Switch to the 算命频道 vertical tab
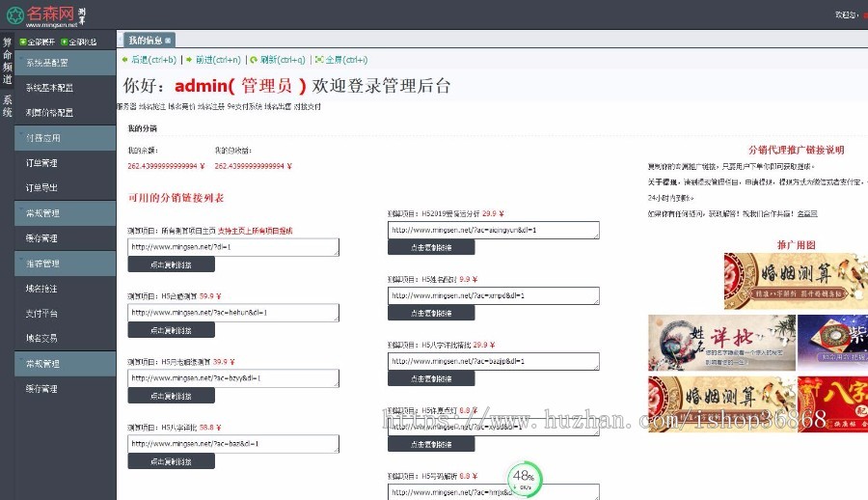The width and height of the screenshot is (868, 500). pyautogui.click(x=7, y=61)
